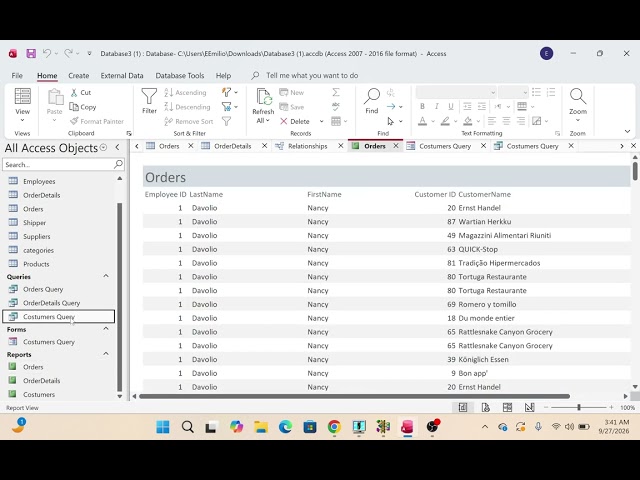Open the user account avatar E

[547, 53]
